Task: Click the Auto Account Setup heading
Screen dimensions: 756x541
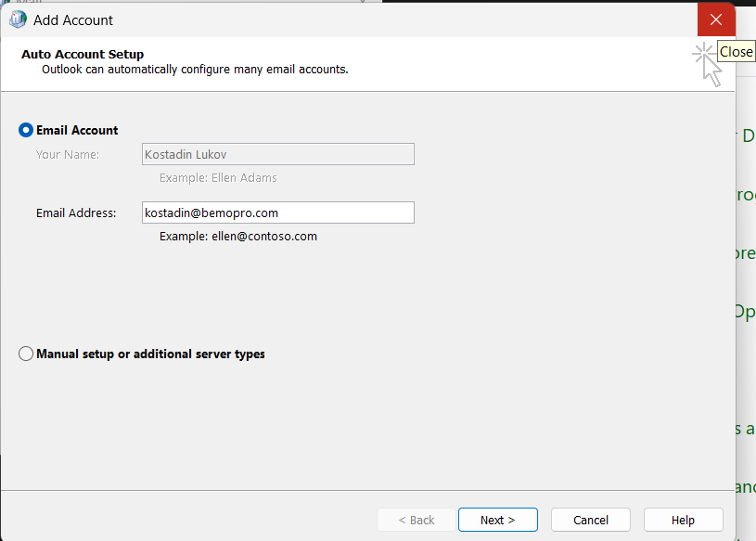Action: click(83, 54)
